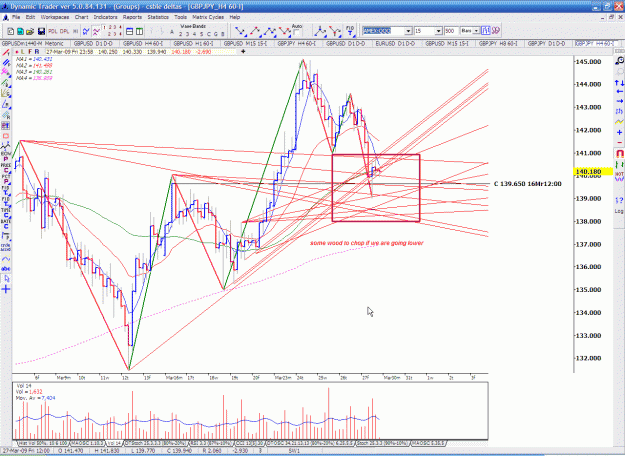Open the Reports menu
The width and height of the screenshot is (625, 456).
pyautogui.click(x=132, y=17)
